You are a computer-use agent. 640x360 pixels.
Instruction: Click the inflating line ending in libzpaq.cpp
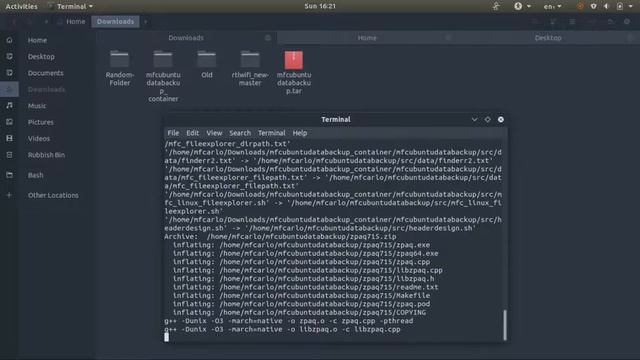(x=307, y=270)
